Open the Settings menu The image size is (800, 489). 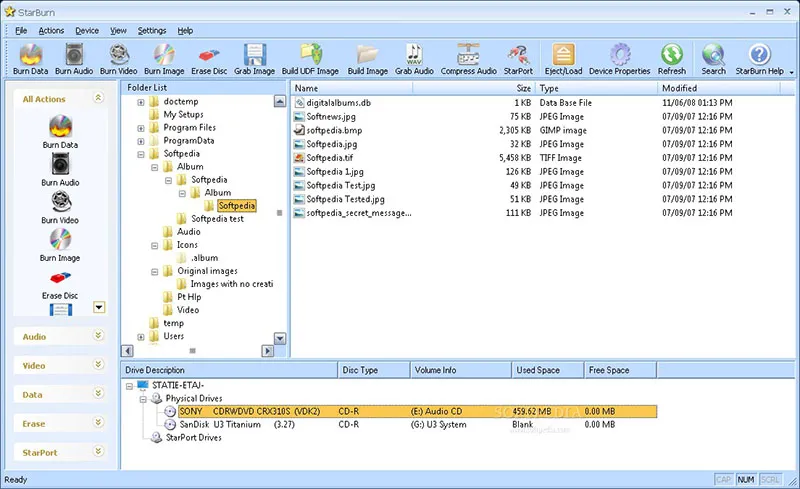point(152,31)
